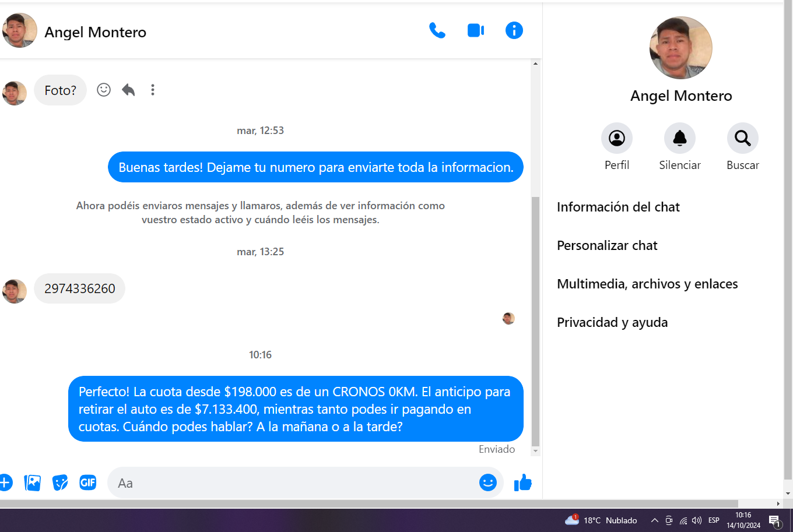The height and width of the screenshot is (532, 793).
Task: Expand Privacidad y ayuda section
Action: 612,322
